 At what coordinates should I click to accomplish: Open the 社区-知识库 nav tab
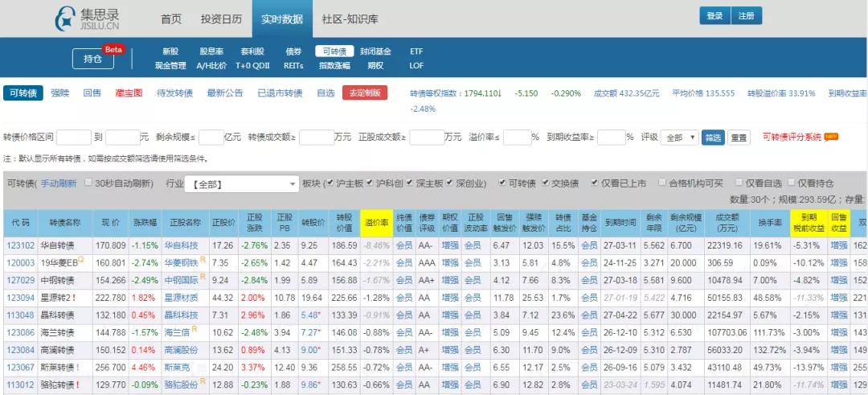350,19
